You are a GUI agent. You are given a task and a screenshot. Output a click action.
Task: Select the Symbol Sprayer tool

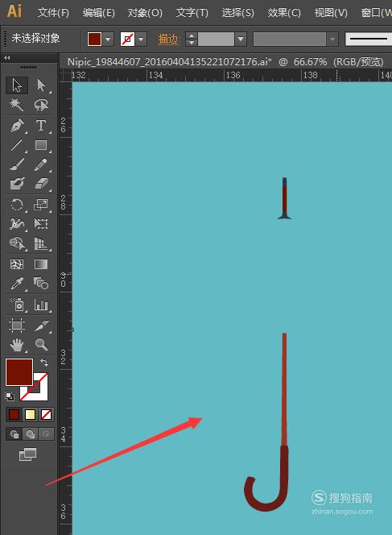pyautogui.click(x=17, y=305)
